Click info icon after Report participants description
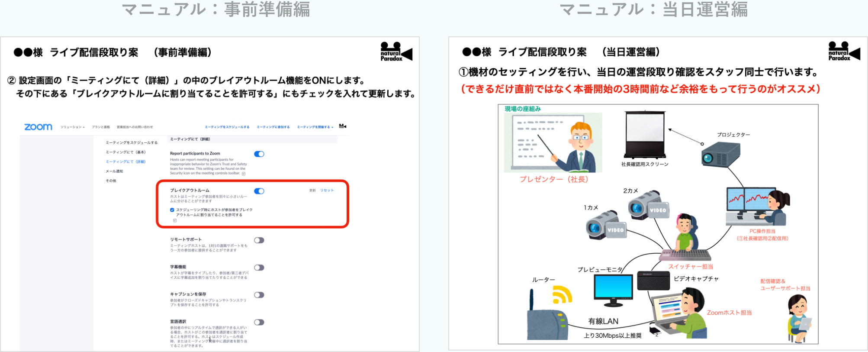The height and width of the screenshot is (352, 868). [244, 174]
